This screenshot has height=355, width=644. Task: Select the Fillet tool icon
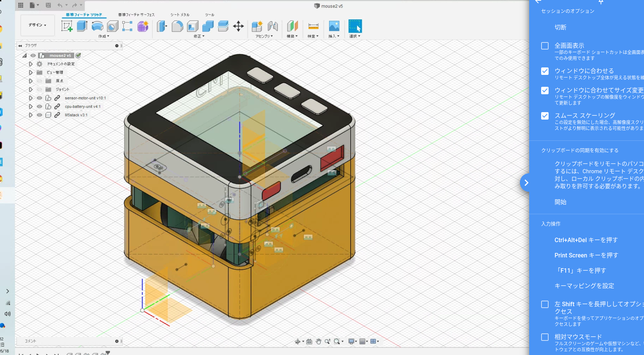[x=177, y=26]
